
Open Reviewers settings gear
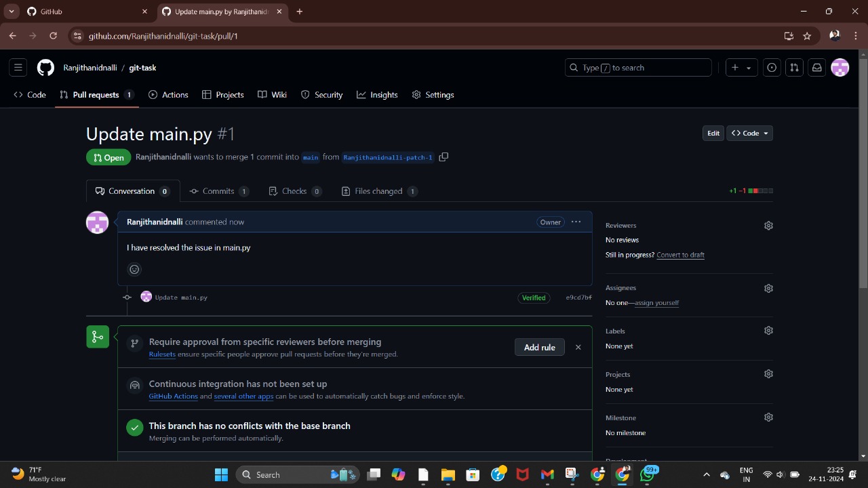point(768,226)
